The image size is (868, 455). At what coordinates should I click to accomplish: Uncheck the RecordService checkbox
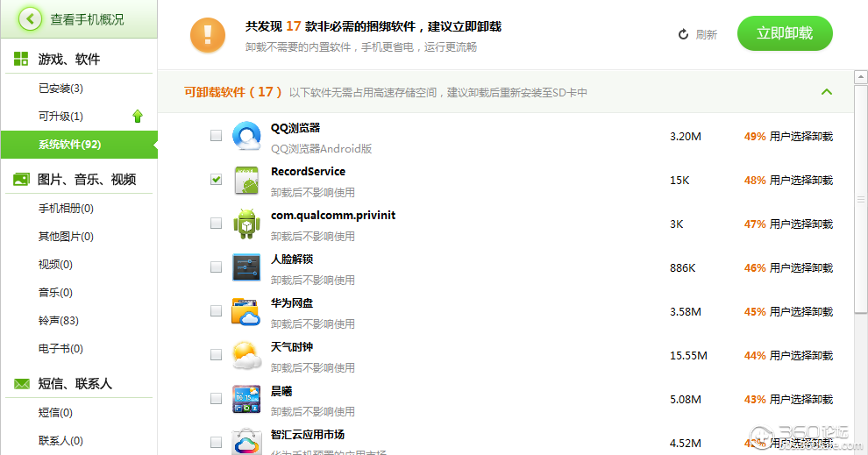[x=216, y=180]
